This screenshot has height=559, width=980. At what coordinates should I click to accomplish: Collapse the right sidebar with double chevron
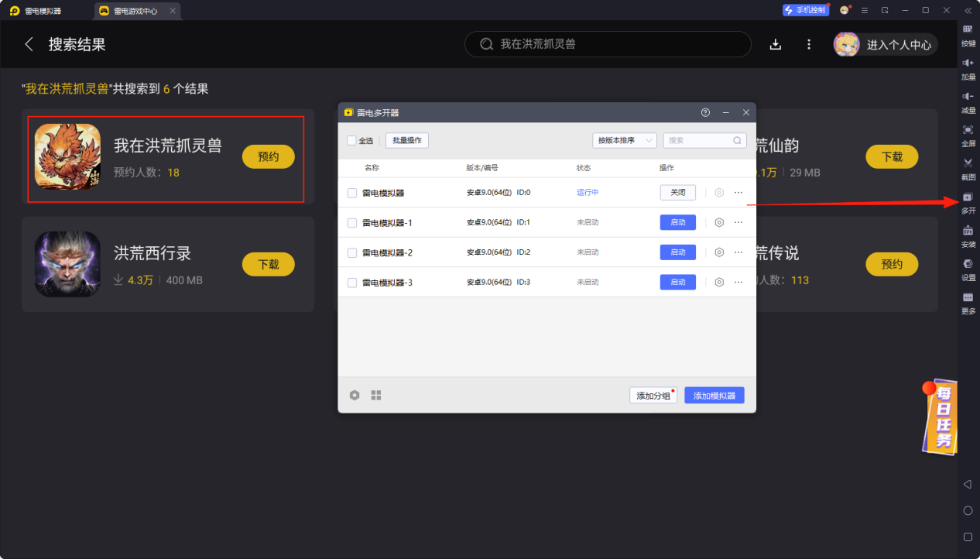968,10
